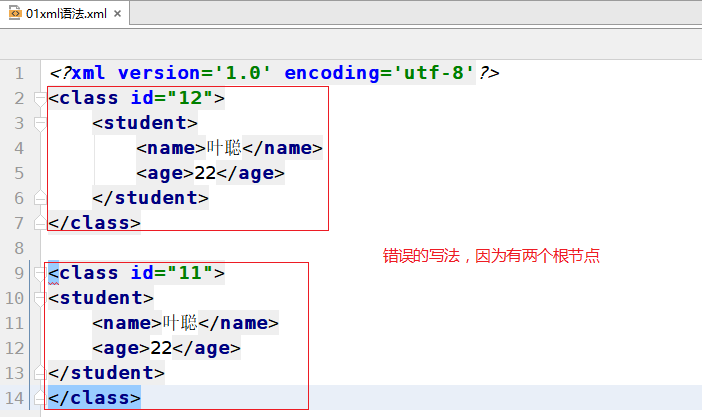Collapse the class id="11" fold marker
The width and height of the screenshot is (702, 417).
click(40, 272)
